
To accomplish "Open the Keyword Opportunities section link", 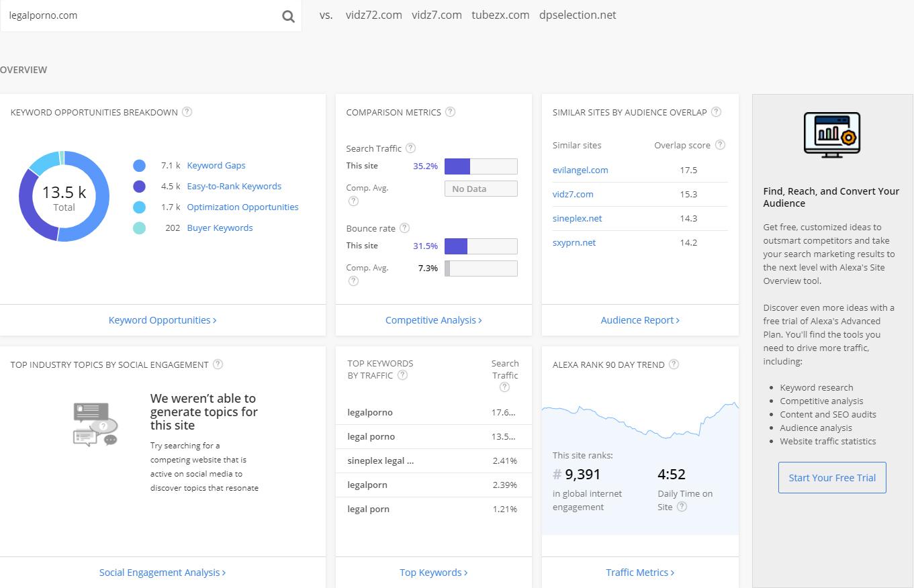I will [163, 320].
